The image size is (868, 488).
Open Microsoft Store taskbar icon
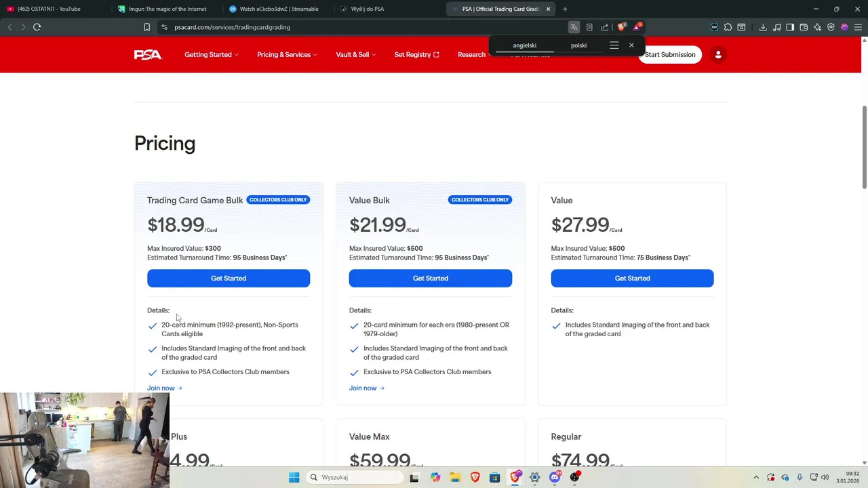click(x=495, y=477)
